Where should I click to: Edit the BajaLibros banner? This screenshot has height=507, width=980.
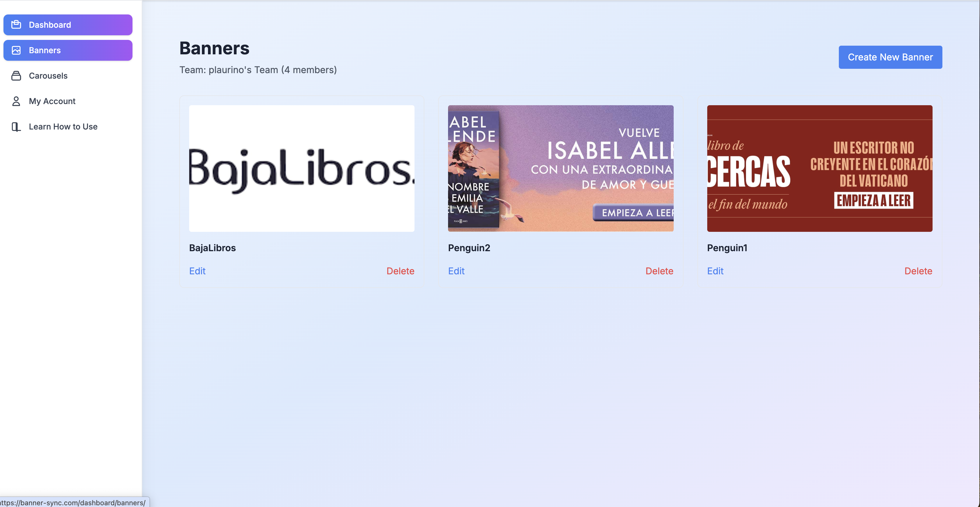(x=197, y=271)
